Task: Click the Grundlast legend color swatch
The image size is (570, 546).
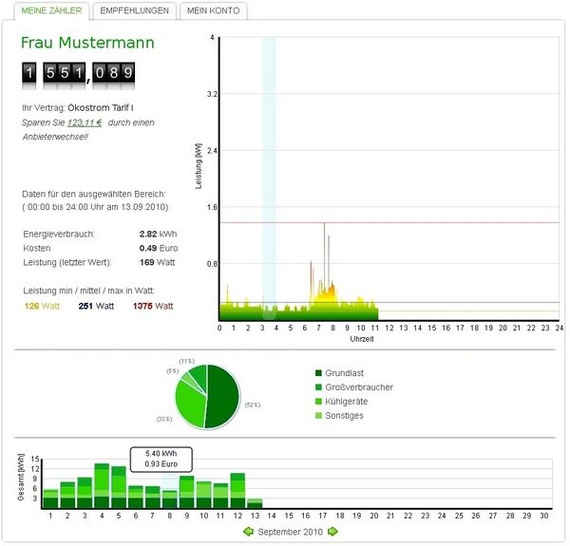Action: pyautogui.click(x=318, y=373)
